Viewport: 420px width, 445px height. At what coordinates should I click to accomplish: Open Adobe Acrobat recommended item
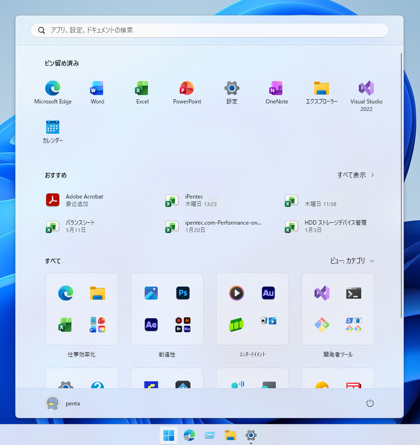75,200
